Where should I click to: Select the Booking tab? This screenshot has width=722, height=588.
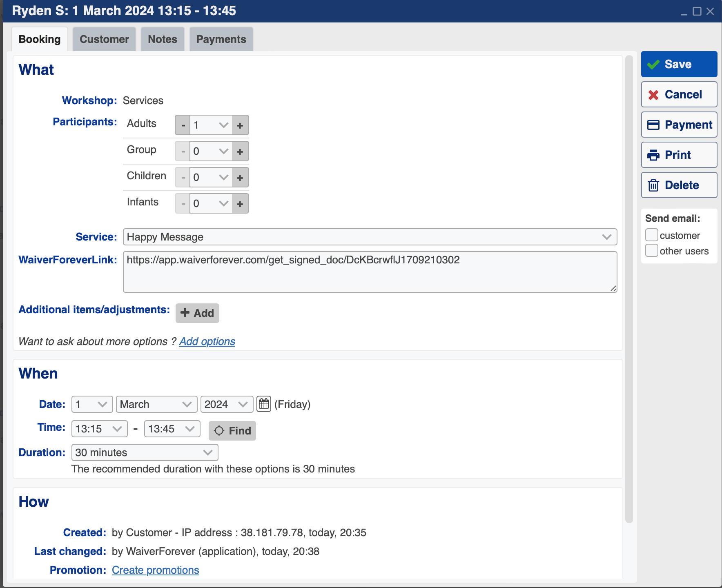(x=40, y=39)
